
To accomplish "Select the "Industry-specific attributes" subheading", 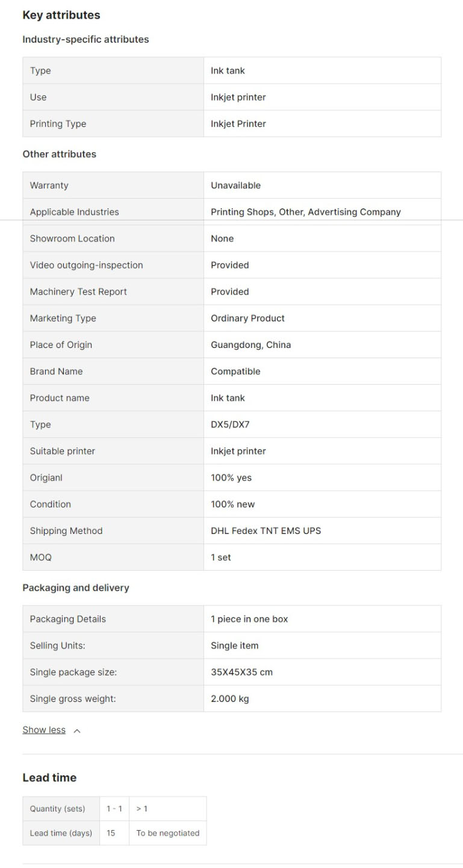I will pos(85,40).
